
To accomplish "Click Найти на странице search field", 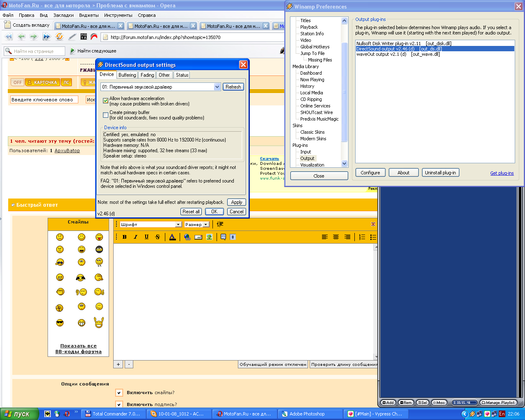I will 34,51.
